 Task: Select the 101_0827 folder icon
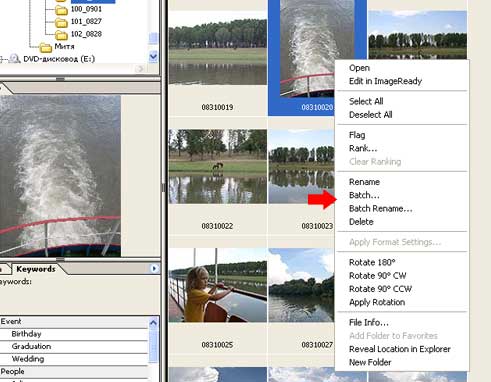click(61, 23)
